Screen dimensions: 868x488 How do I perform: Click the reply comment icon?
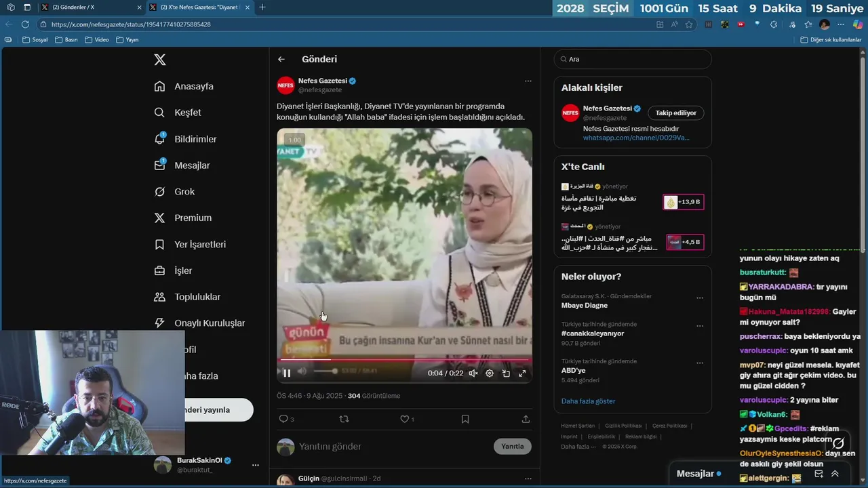283,419
